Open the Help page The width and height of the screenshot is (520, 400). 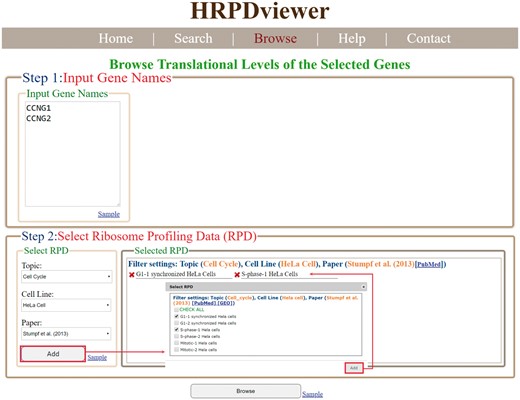pyautogui.click(x=352, y=38)
